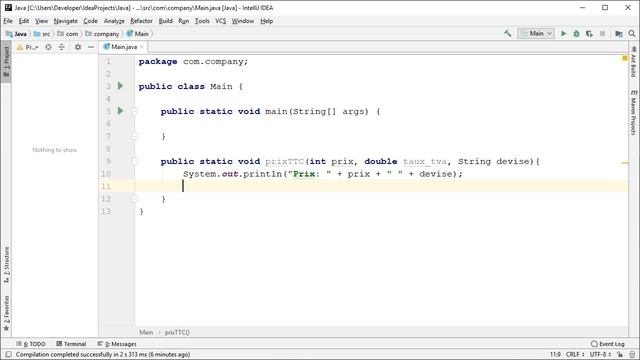Open the VCS menu
This screenshot has height=360, width=640.
point(220,21)
